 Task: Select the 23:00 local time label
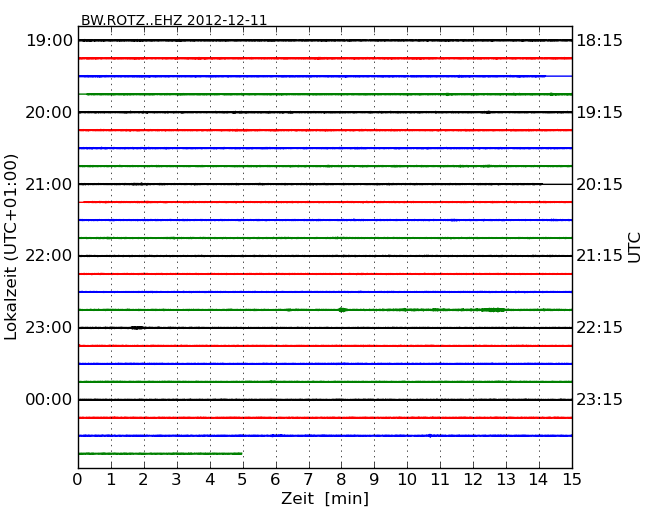coord(49,328)
